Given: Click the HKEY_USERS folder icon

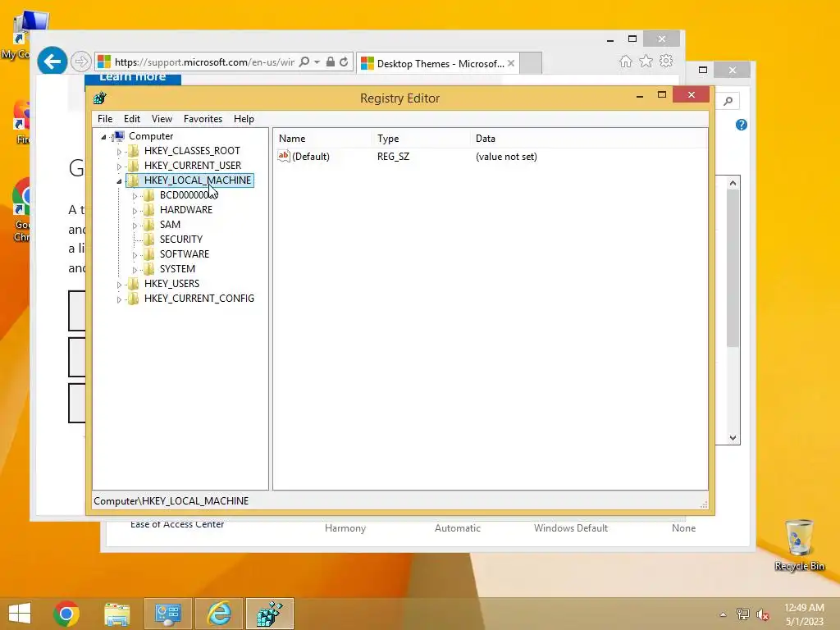Looking at the screenshot, I should (134, 283).
